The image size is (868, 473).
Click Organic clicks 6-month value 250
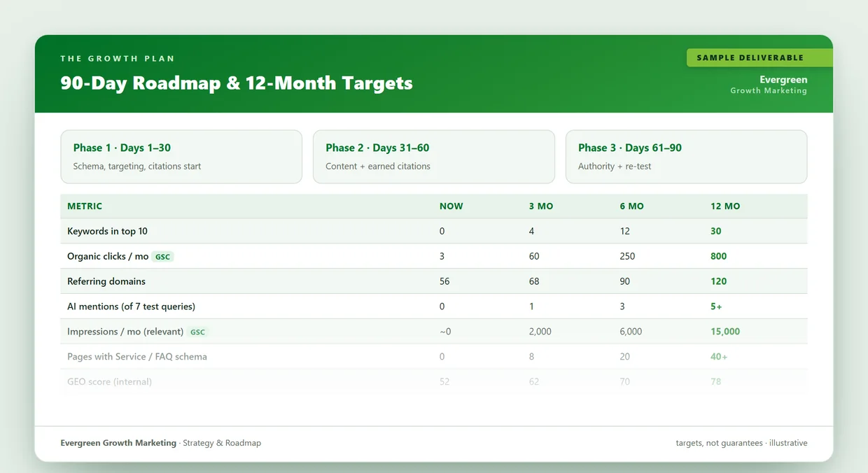click(627, 257)
